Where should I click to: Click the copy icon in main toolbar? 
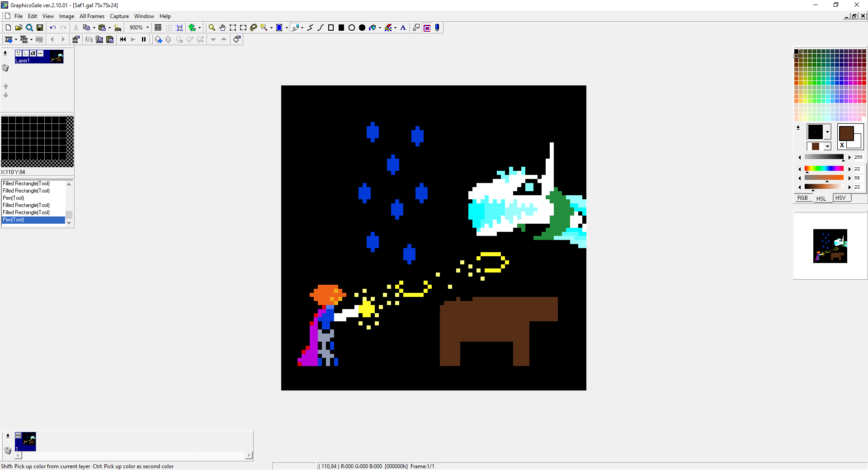coord(86,28)
